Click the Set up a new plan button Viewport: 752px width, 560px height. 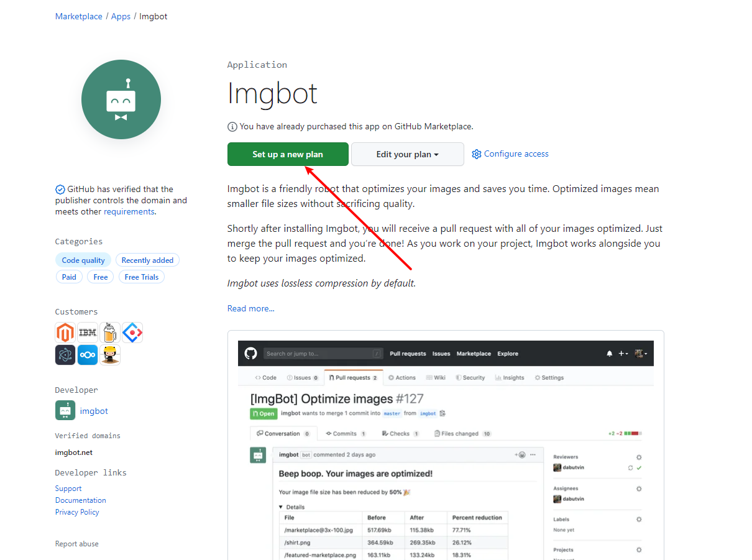click(x=288, y=154)
